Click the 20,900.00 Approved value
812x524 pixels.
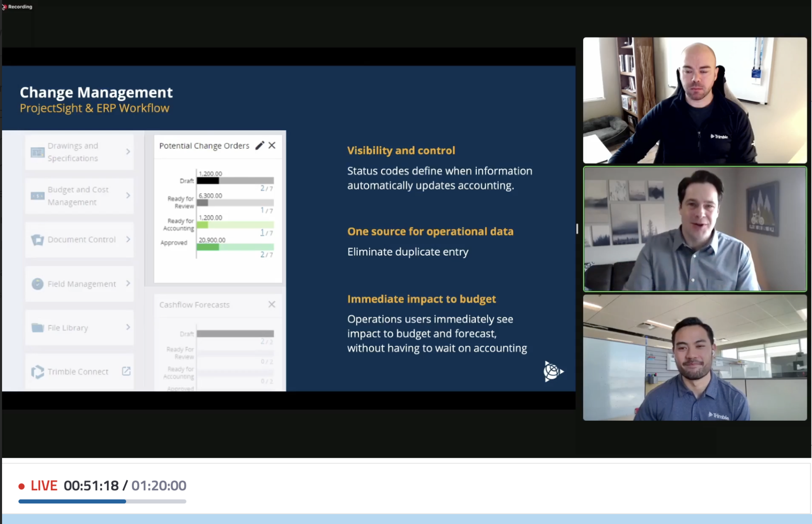[212, 240]
